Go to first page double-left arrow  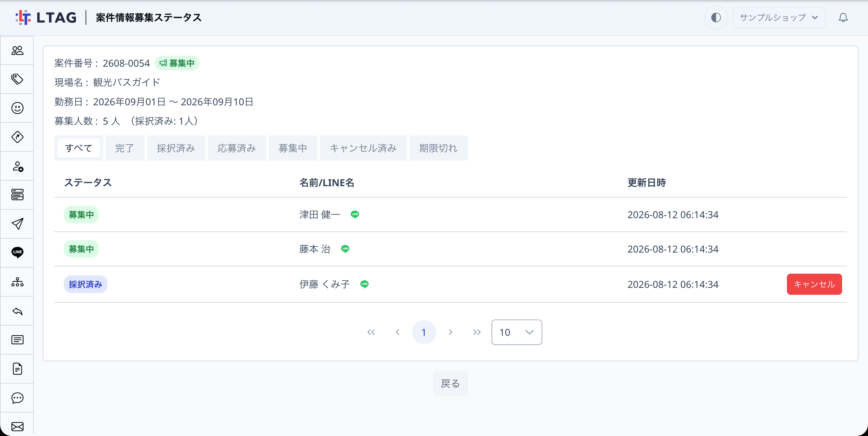coord(371,332)
